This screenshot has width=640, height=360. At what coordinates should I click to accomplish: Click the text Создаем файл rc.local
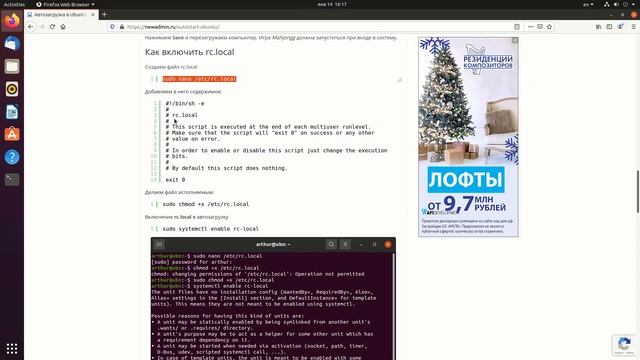point(171,67)
